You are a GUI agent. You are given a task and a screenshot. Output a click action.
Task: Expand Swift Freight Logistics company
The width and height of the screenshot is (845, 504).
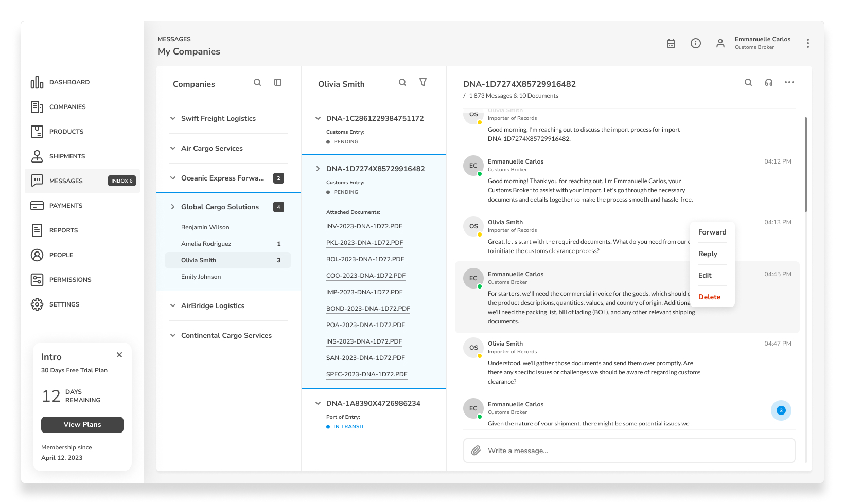173,118
